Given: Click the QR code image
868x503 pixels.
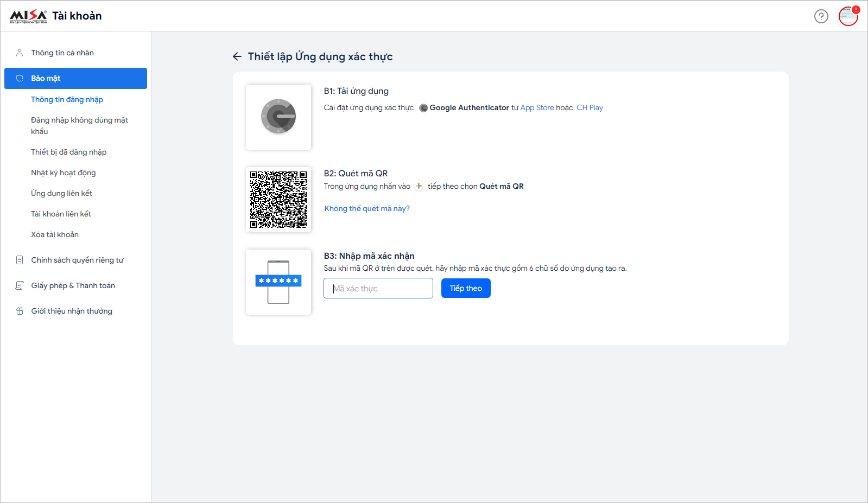Looking at the screenshot, I should 278,199.
